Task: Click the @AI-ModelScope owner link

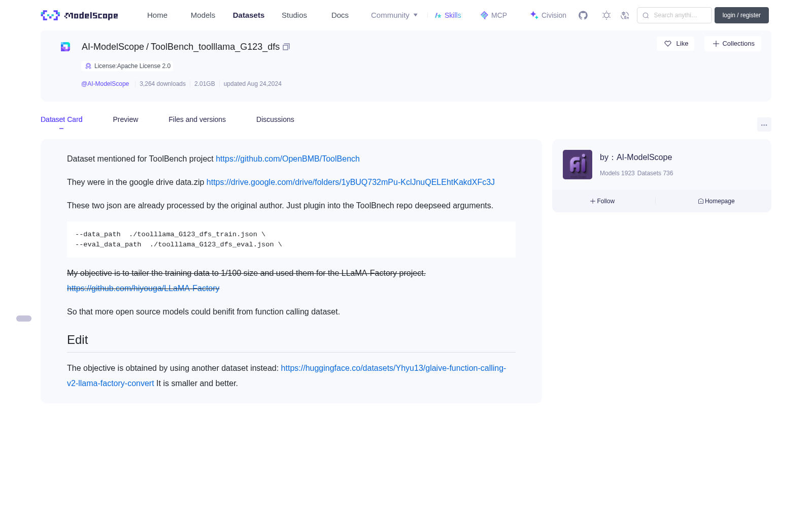Action: point(105,84)
